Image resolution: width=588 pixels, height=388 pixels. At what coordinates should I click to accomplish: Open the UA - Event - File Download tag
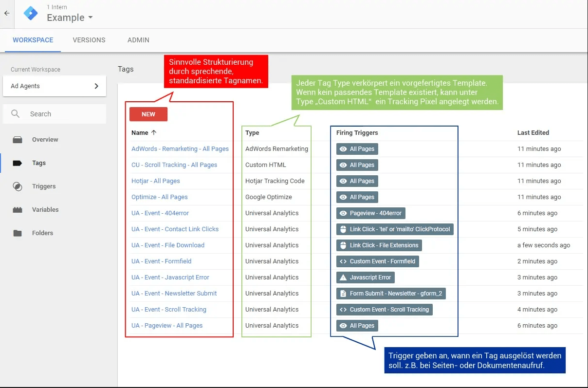[168, 245]
